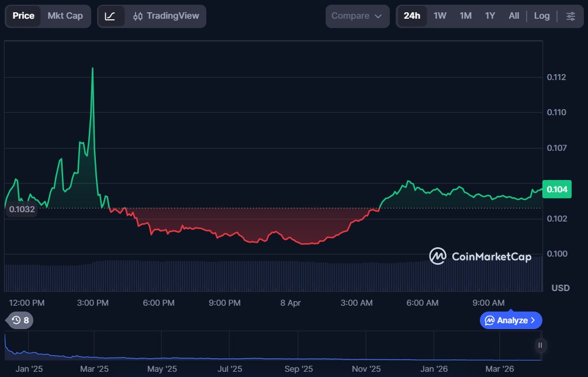Click the CoinMarketCap watermark logo
Image resolution: width=588 pixels, height=377 pixels.
point(480,256)
